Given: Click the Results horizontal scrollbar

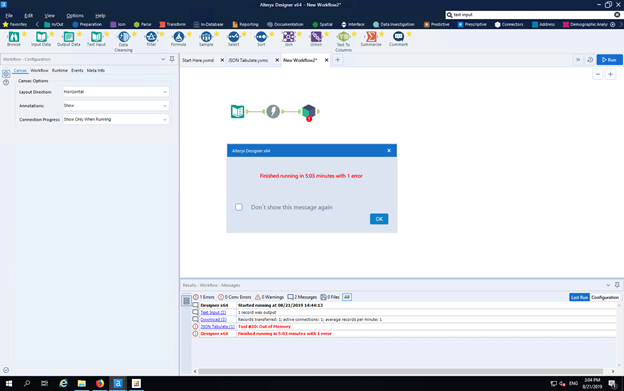Looking at the screenshot, I should pyautogui.click(x=400, y=371).
